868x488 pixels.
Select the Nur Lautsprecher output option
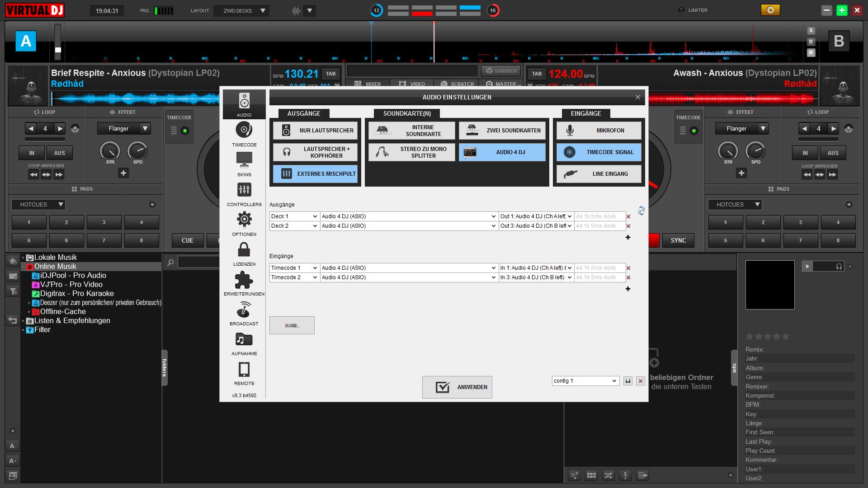(315, 130)
